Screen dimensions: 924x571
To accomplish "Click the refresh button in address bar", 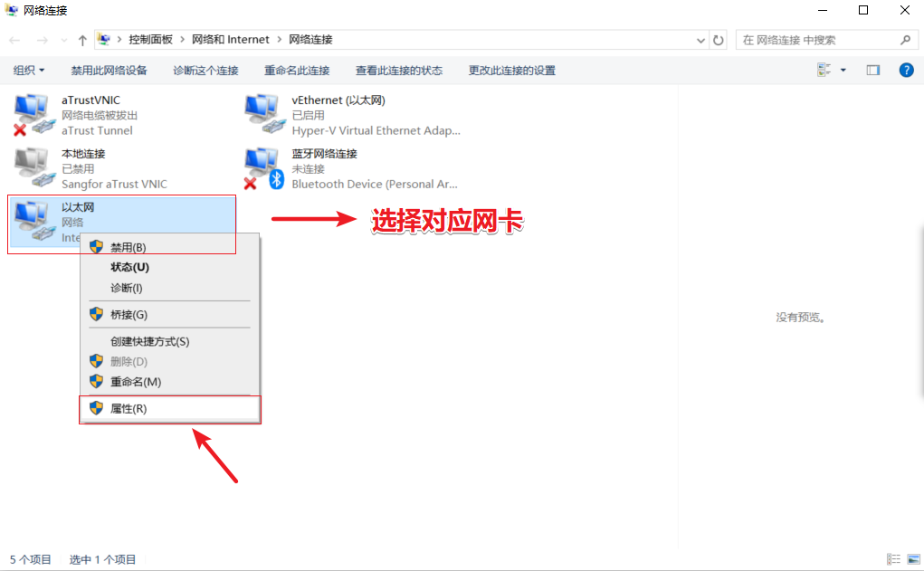I will point(719,40).
